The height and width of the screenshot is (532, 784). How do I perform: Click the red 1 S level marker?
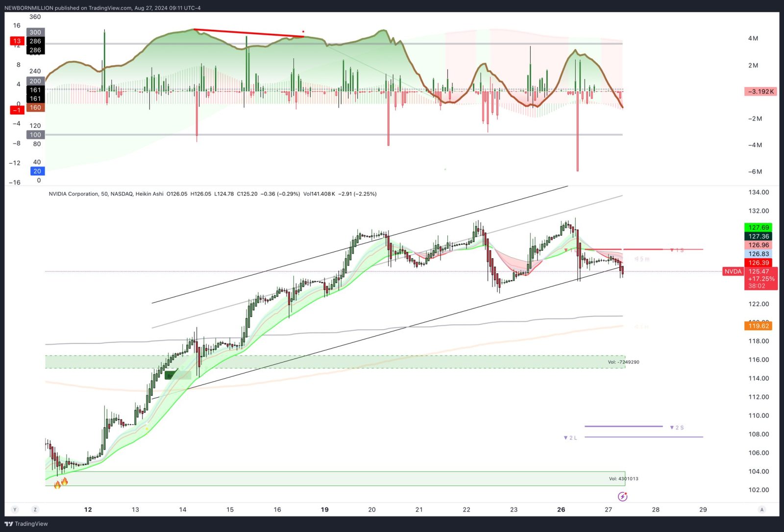coord(677,250)
